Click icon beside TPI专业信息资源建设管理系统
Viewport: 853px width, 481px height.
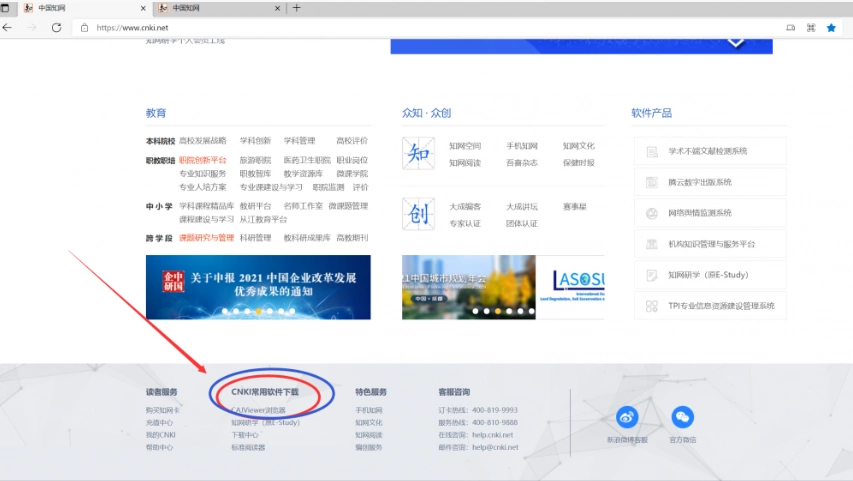click(652, 306)
